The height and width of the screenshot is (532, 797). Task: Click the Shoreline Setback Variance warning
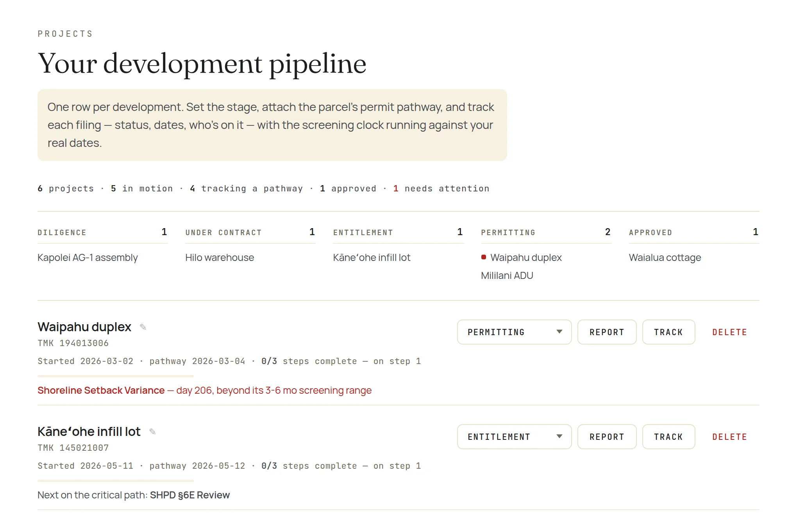[x=204, y=390]
